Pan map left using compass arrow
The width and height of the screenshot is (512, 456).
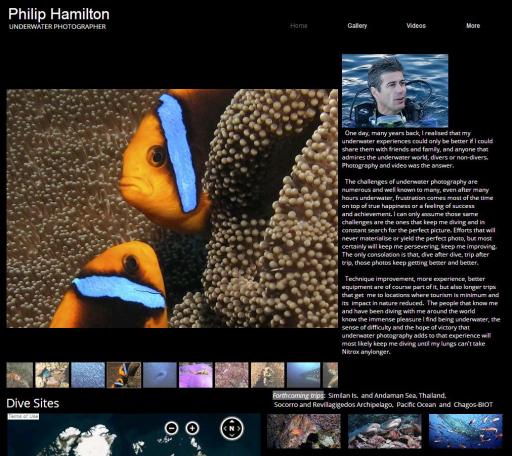coord(224,428)
